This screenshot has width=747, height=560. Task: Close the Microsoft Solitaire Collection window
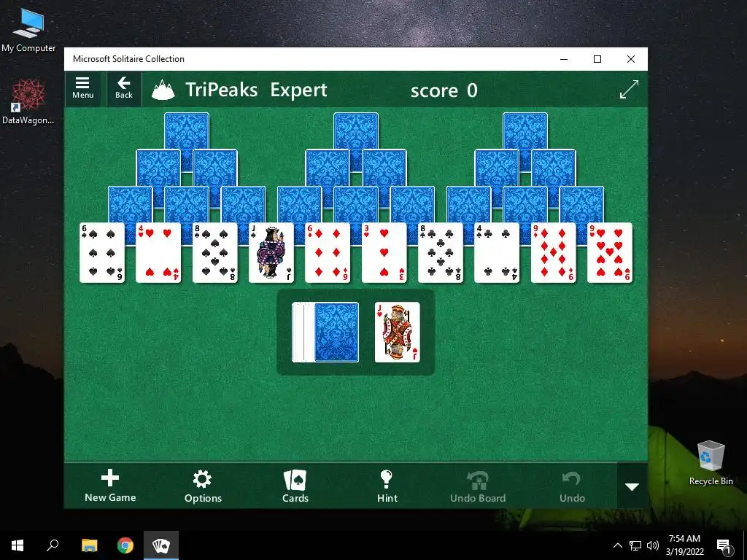point(631,59)
